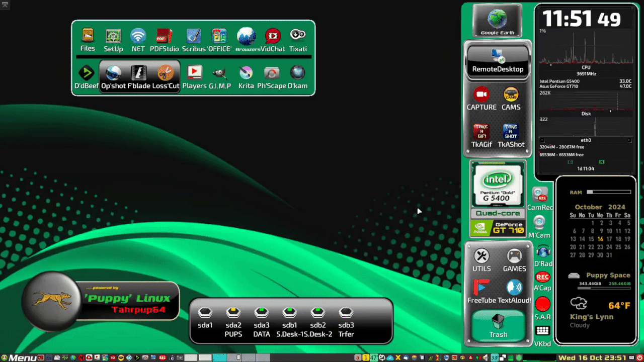Open the Players media icon

pyautogui.click(x=194, y=73)
